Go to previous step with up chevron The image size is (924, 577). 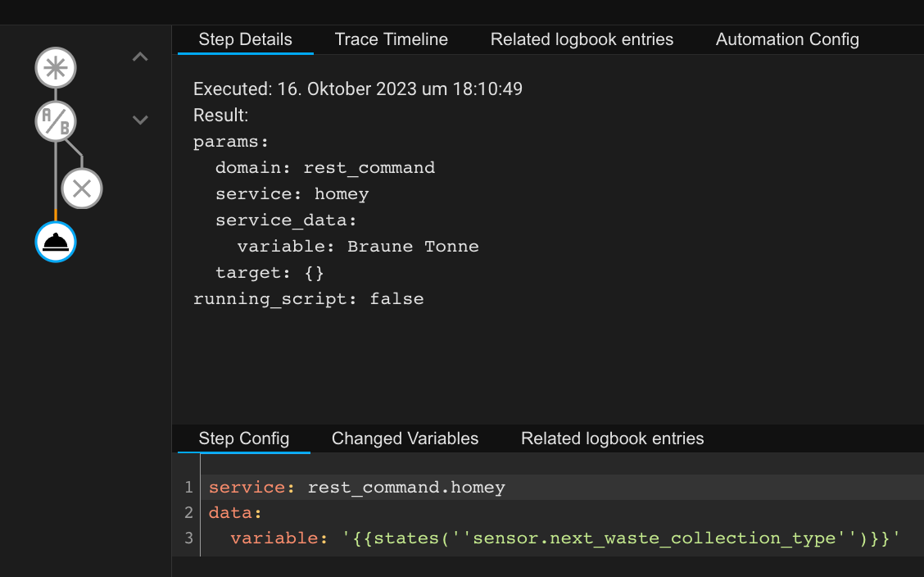pos(140,57)
